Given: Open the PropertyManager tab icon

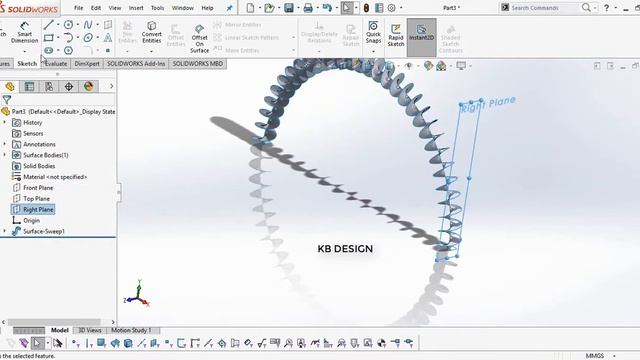Looking at the screenshot, I should [x=29, y=86].
